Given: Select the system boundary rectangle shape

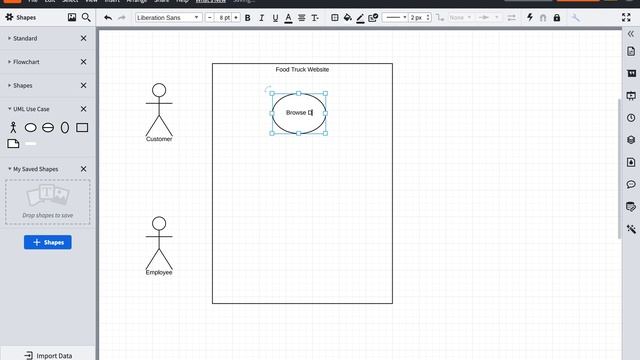Looking at the screenshot, I should tap(82, 127).
